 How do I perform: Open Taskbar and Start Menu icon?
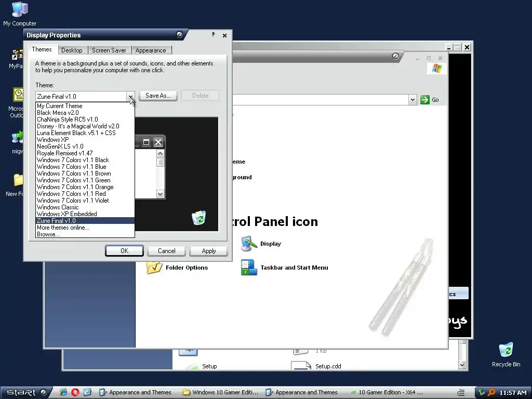(x=249, y=268)
